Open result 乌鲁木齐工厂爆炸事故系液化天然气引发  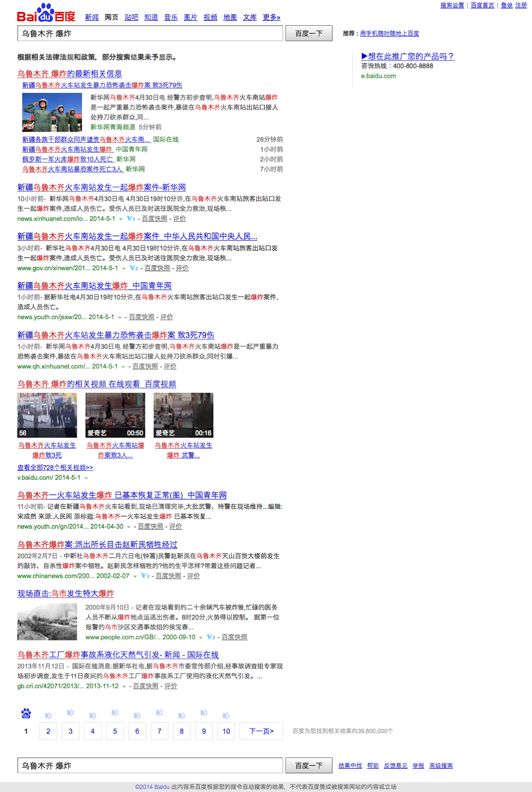(118, 655)
